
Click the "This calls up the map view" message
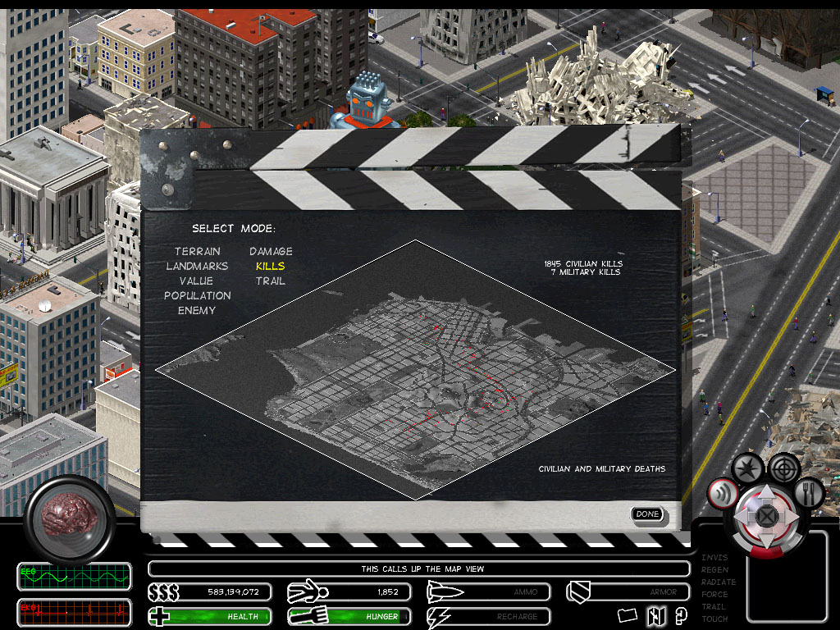coord(422,569)
